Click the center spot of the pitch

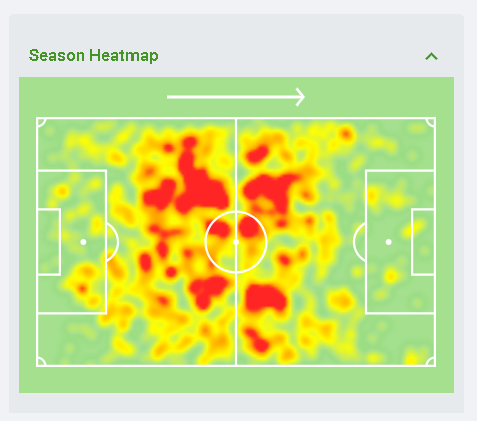coord(236,242)
